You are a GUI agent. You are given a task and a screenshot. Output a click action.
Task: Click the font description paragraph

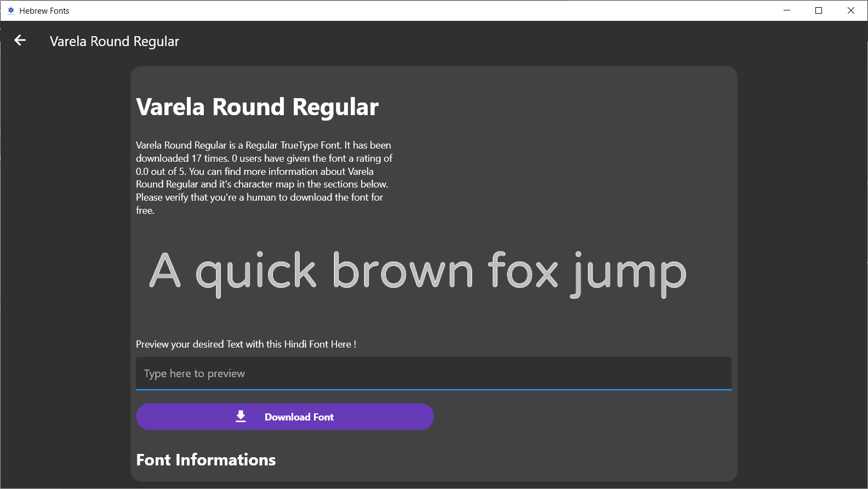(265, 178)
